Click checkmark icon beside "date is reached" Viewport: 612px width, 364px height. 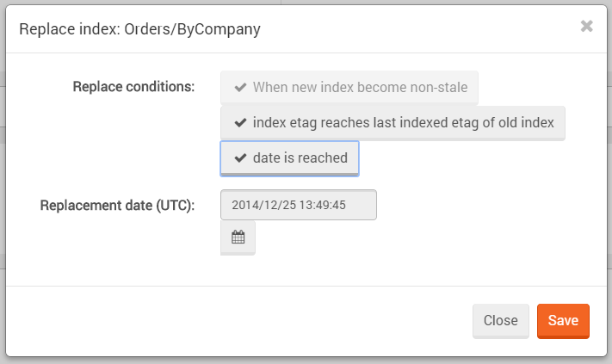coord(240,158)
